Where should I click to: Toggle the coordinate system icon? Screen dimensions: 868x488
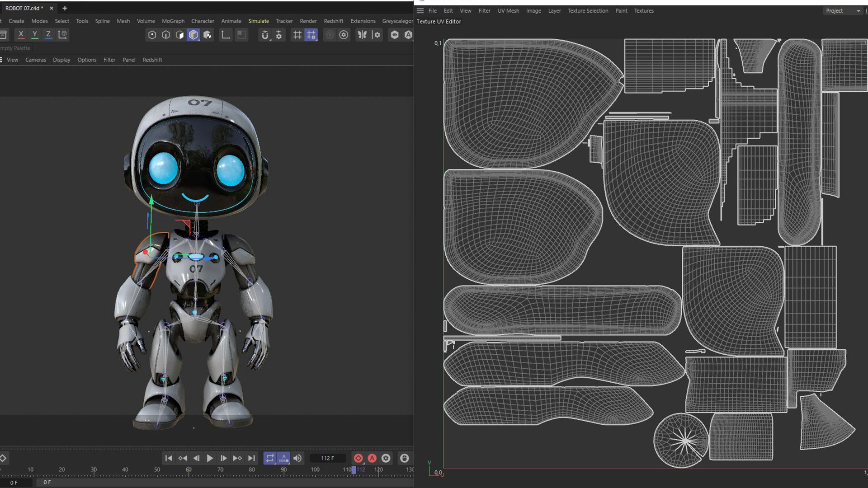[63, 35]
